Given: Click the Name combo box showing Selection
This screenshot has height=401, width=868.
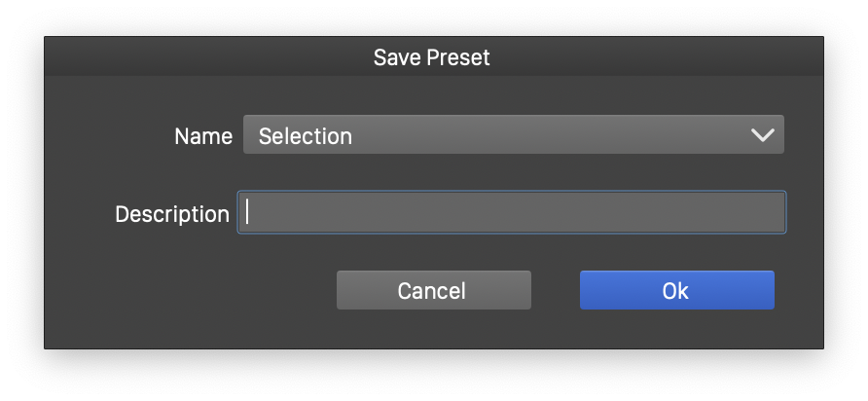Looking at the screenshot, I should [513, 135].
